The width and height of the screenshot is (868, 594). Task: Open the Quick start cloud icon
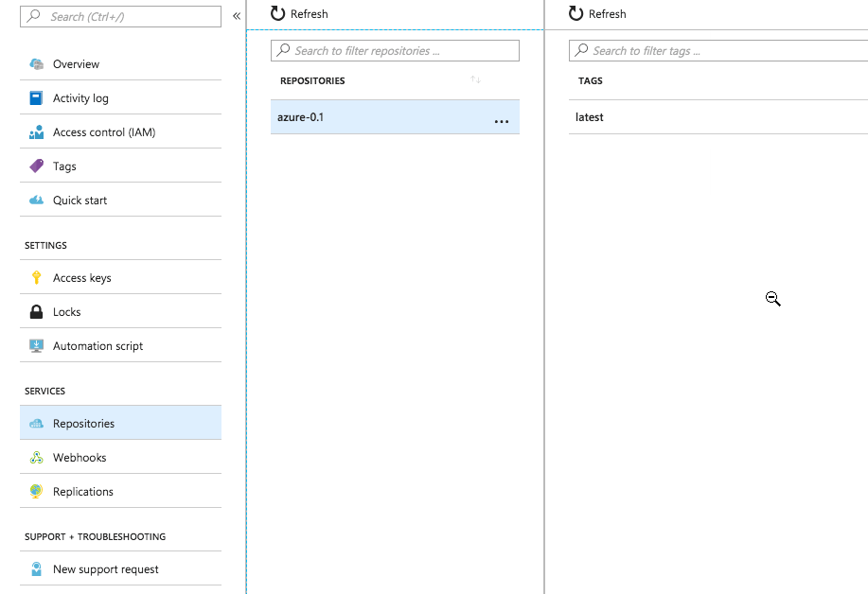[37, 201]
